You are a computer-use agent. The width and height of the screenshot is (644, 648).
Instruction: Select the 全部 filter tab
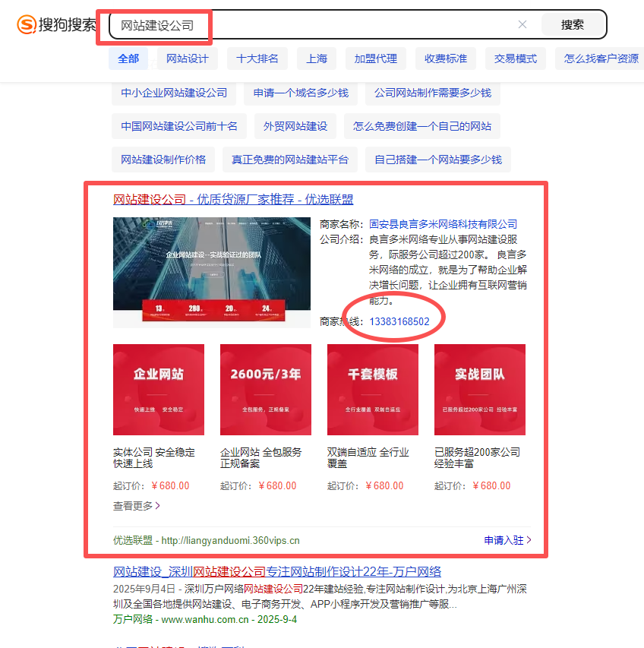(128, 58)
